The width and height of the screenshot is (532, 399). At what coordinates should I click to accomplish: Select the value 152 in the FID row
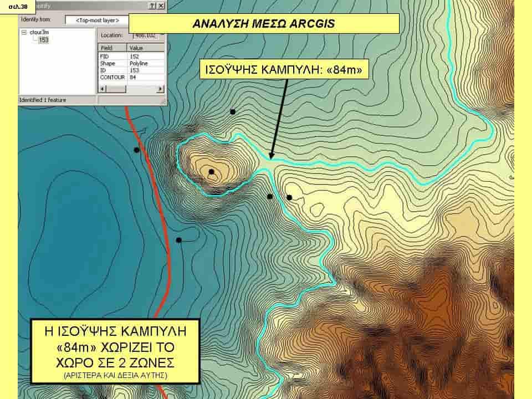146,57
